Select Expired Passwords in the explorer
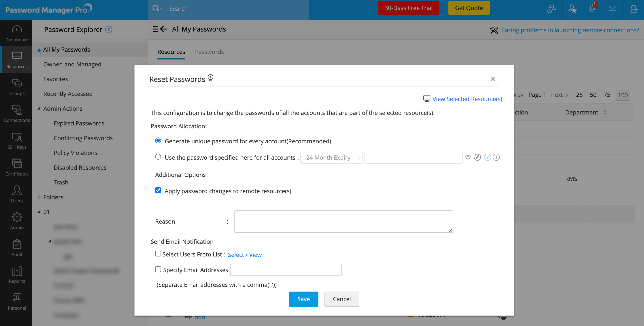 [x=79, y=123]
